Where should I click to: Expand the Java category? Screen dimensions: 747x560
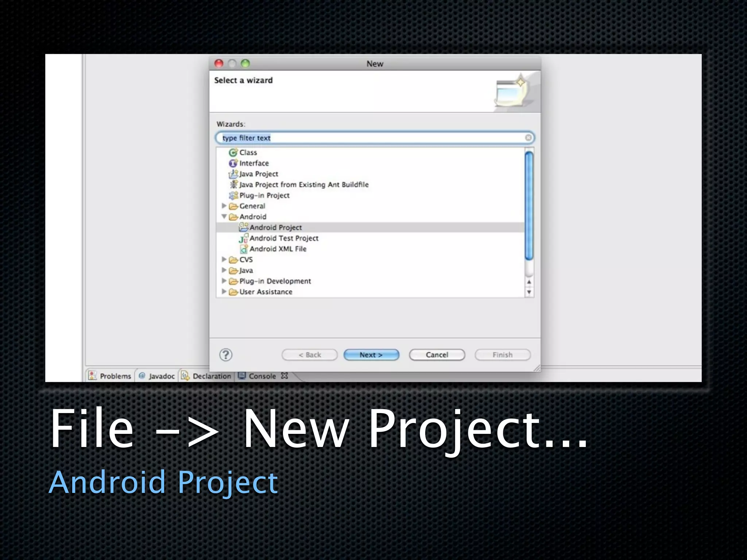point(224,270)
